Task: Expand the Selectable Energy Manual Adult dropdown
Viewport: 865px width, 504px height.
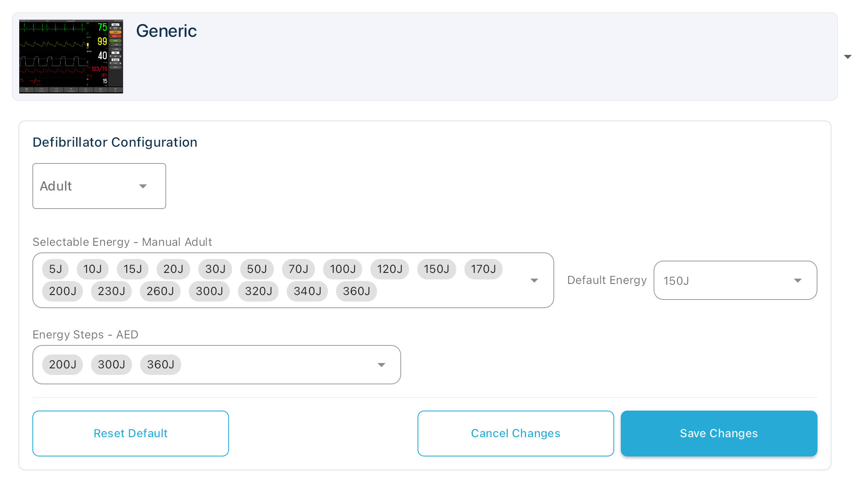Action: [x=534, y=280]
